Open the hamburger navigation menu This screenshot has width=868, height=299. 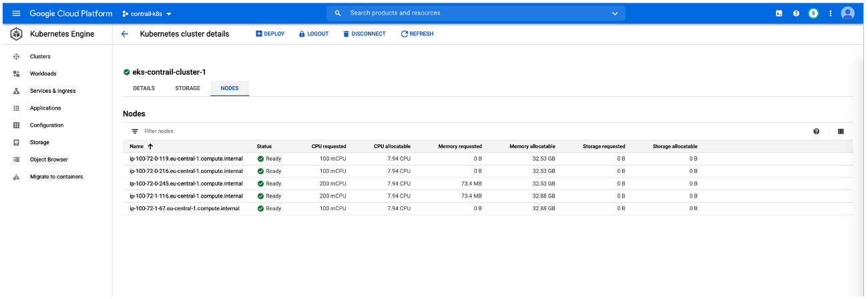pos(16,13)
